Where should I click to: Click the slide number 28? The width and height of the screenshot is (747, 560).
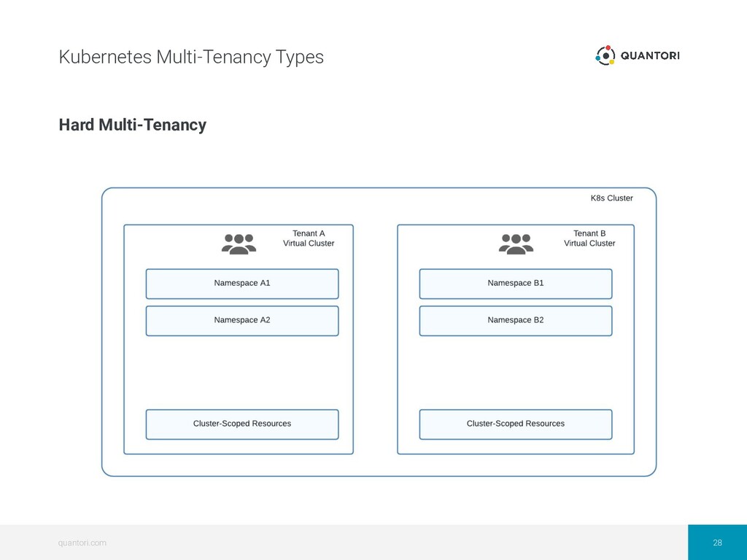click(718, 542)
